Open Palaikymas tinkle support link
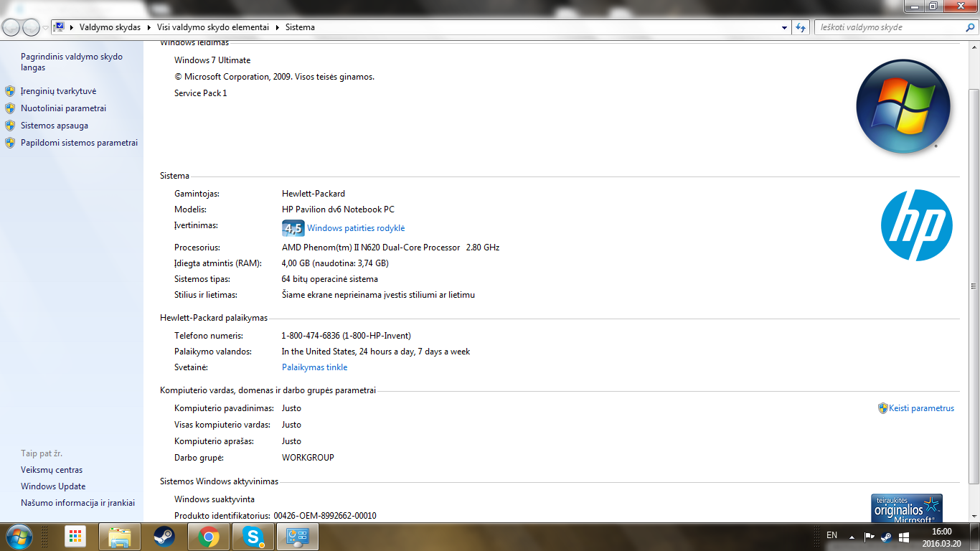Viewport: 980px width, 551px height. (x=314, y=367)
